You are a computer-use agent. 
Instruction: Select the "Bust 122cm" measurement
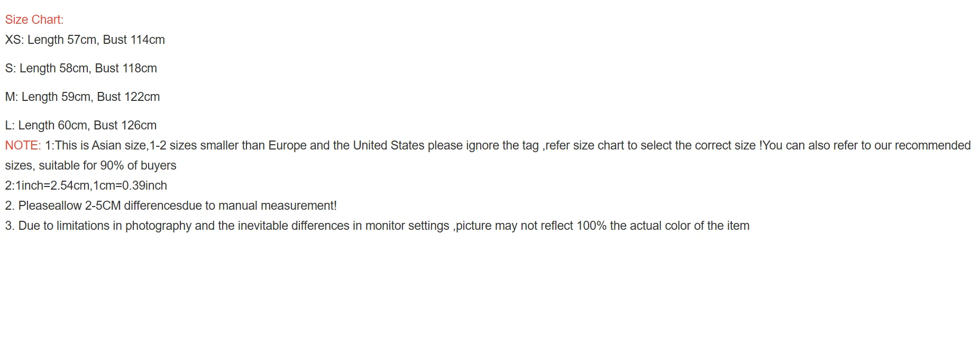129,97
